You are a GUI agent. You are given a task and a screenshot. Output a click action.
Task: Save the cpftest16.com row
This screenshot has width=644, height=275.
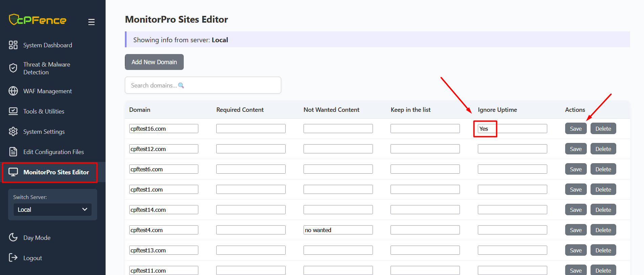click(x=575, y=129)
